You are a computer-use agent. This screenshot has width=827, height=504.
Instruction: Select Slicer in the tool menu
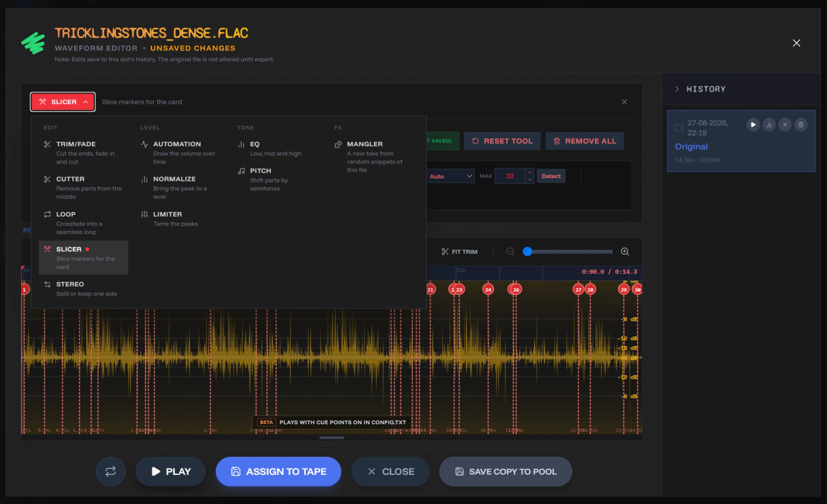(83, 257)
